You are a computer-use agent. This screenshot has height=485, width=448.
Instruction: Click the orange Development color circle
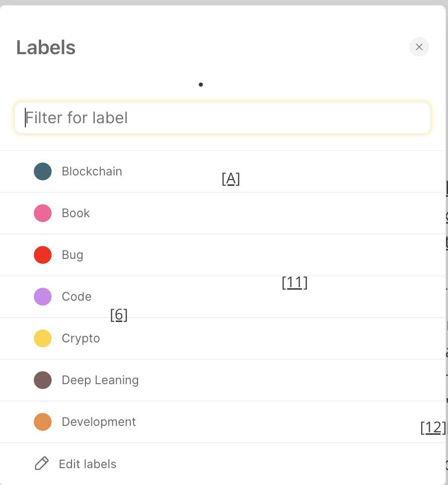43,421
